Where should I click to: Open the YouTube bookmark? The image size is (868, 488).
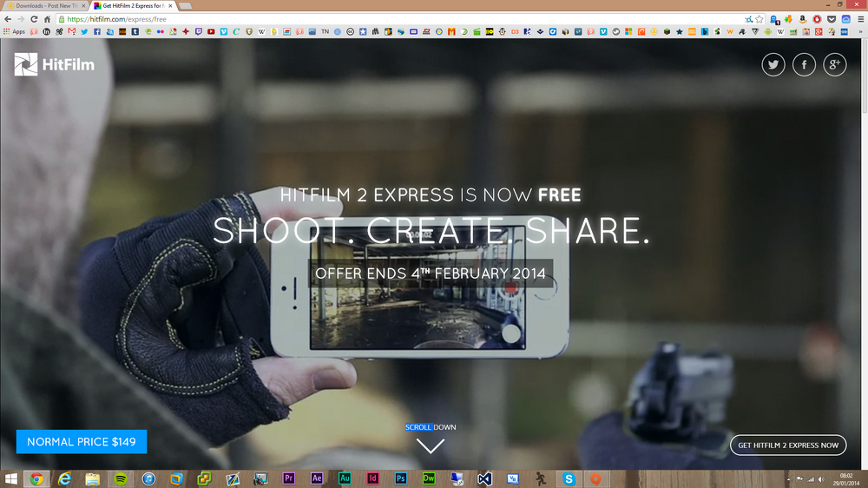(x=211, y=31)
